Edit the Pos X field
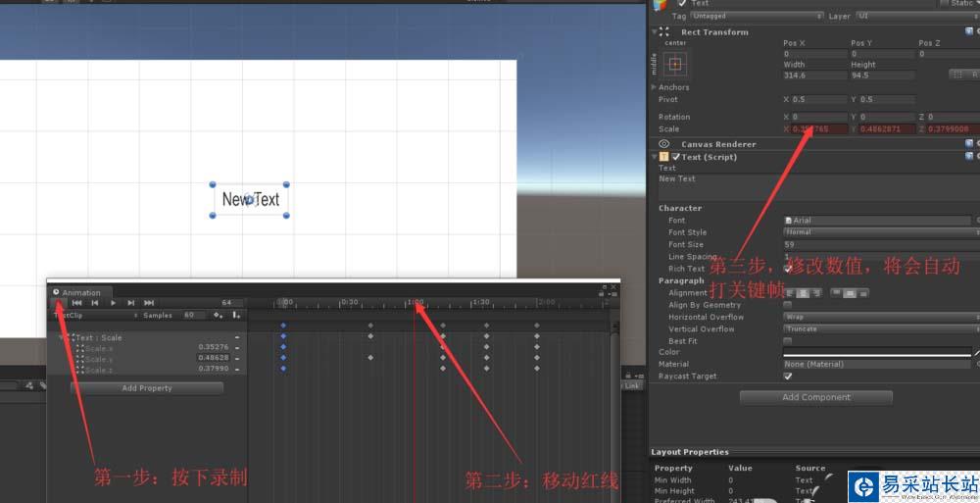The width and height of the screenshot is (980, 503). click(815, 55)
